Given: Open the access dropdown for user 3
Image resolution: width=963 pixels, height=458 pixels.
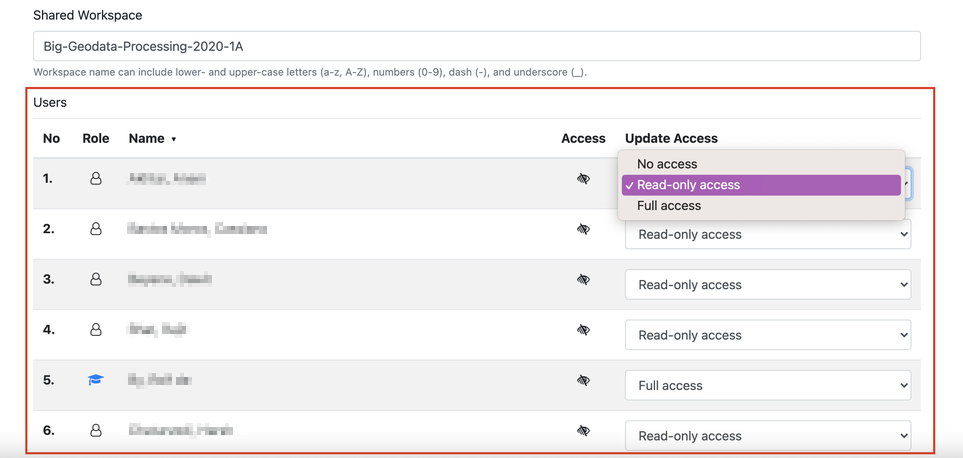Looking at the screenshot, I should tap(767, 285).
